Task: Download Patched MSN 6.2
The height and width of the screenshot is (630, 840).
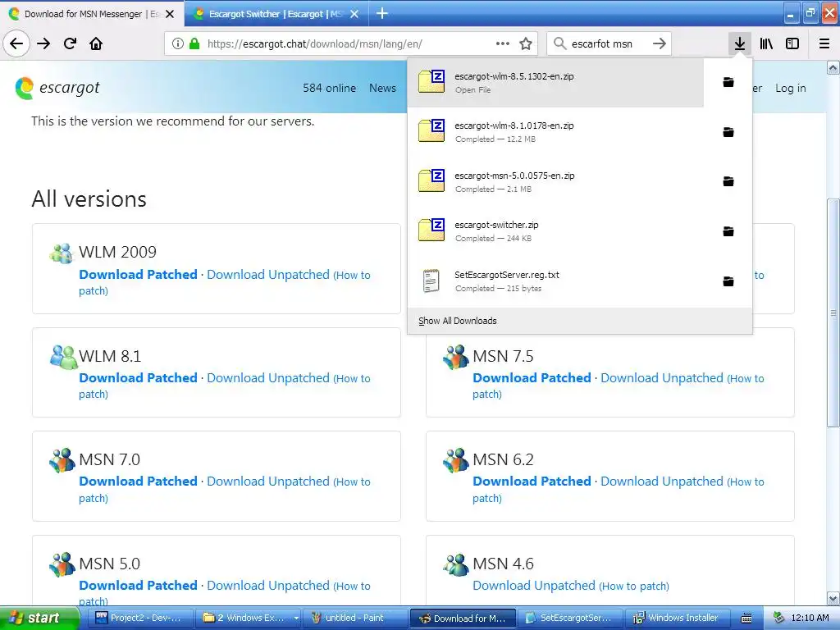Action: click(x=532, y=481)
